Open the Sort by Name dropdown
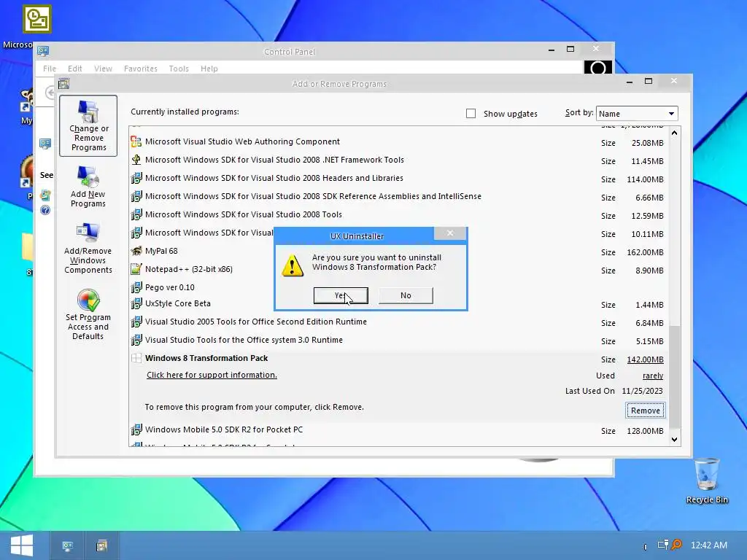 click(x=636, y=113)
